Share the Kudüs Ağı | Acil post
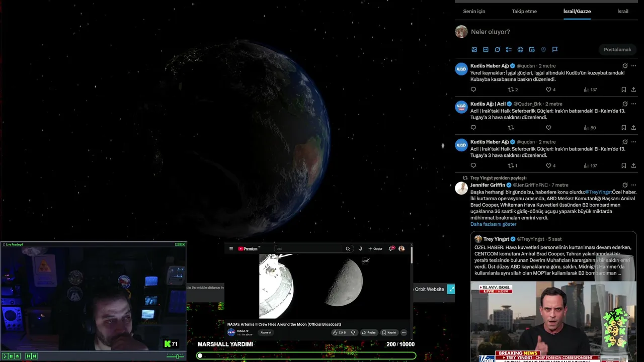This screenshot has width=644, height=362. coord(633,128)
